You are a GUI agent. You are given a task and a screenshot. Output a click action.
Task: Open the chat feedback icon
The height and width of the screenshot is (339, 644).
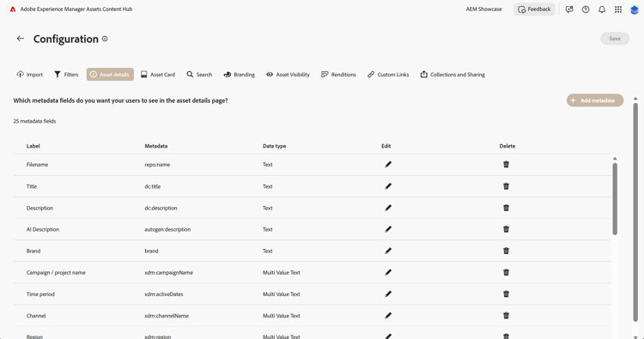coord(569,9)
